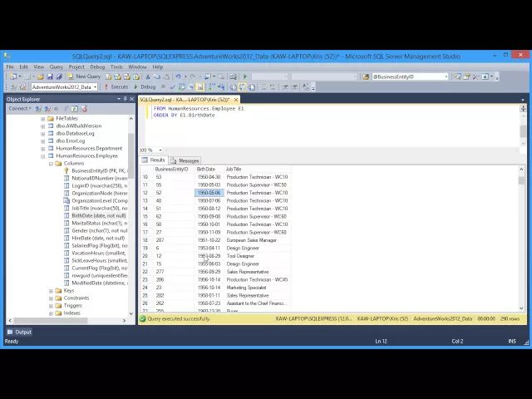Screen dimensions: 532x399
Task: Close the SQLQuery2.sql query tab
Action: pos(236,100)
